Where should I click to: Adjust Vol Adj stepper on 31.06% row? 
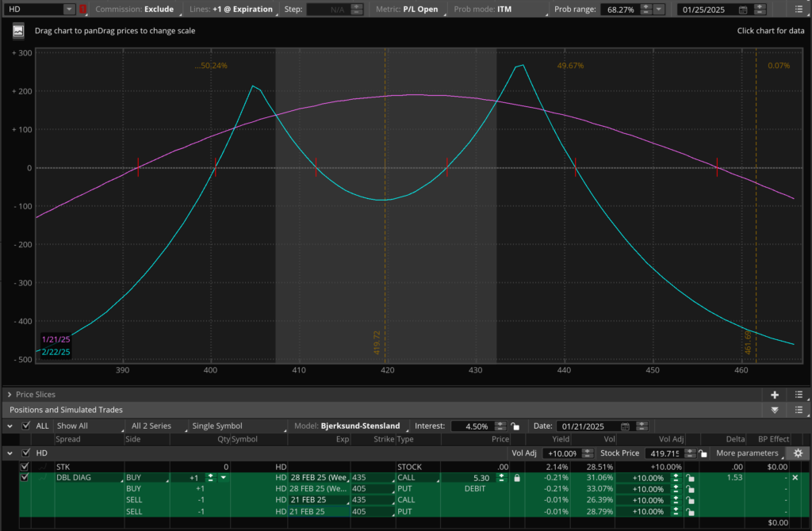pos(676,478)
